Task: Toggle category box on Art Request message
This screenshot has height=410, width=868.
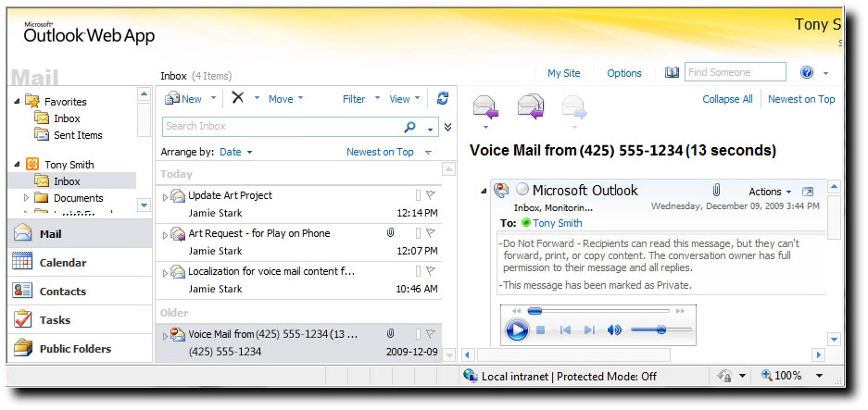Action: [418, 233]
